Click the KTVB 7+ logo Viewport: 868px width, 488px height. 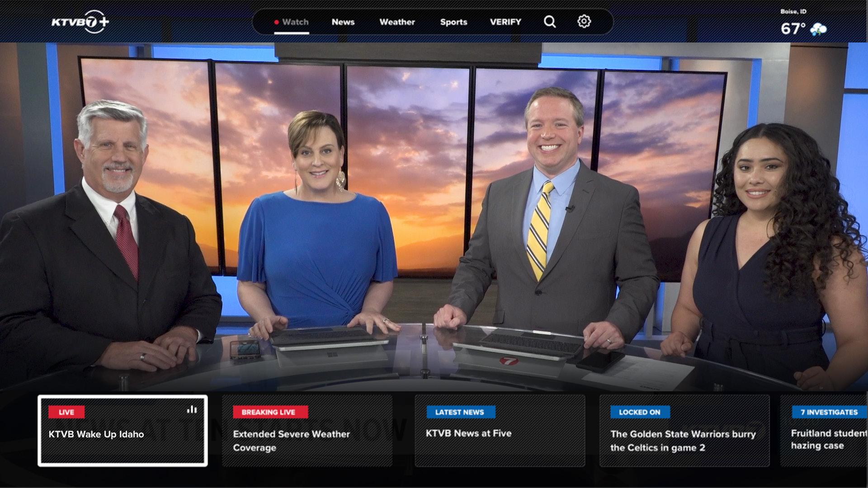pos(80,22)
